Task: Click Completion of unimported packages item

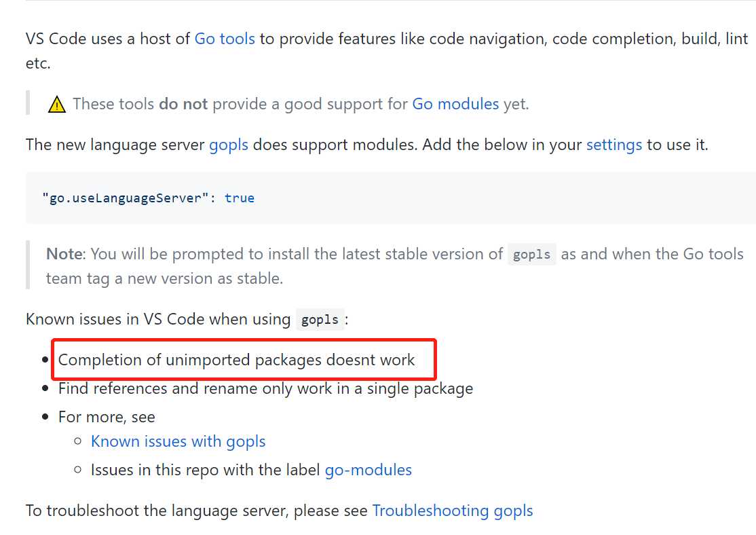Action: 236,360
